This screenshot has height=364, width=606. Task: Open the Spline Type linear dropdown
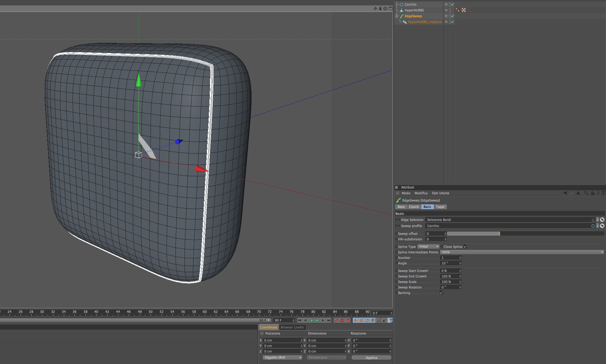[x=428, y=247]
